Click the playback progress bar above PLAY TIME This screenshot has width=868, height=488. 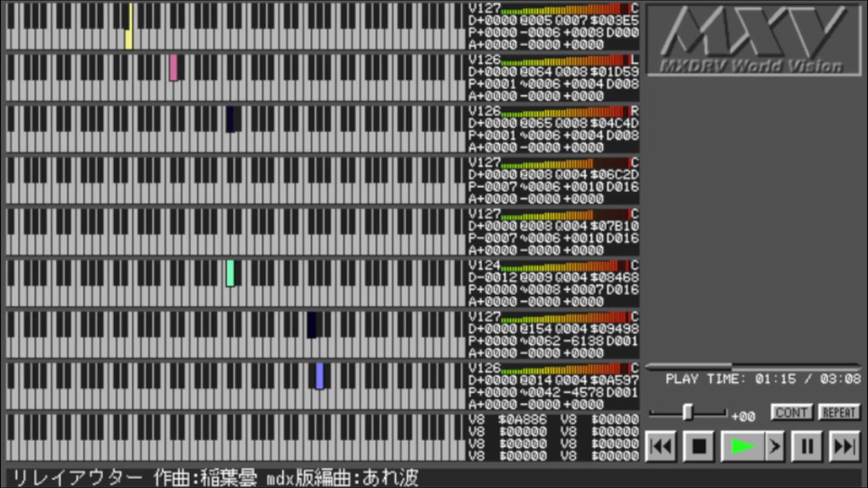[x=753, y=366]
